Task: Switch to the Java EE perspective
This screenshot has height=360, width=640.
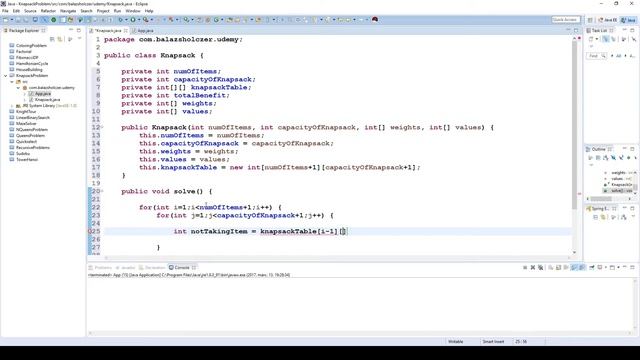Action: [607, 20]
